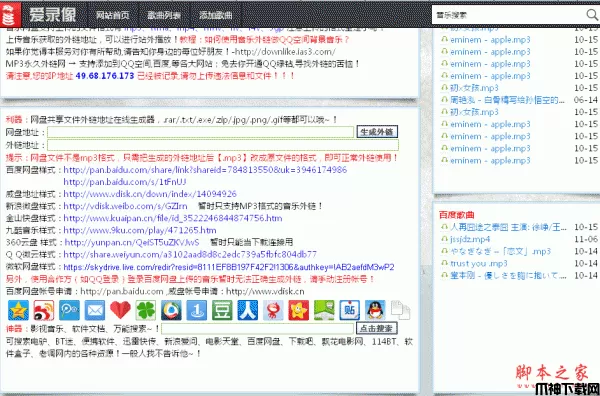Viewport: 600px width, 396px height.
Task: Focus the 网盘地址 input field
Action: (x=201, y=132)
